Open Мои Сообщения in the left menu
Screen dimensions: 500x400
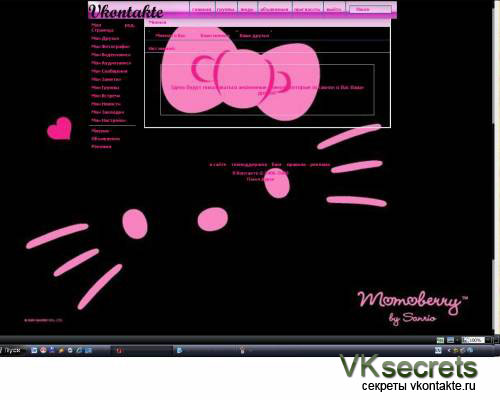[x=109, y=71]
